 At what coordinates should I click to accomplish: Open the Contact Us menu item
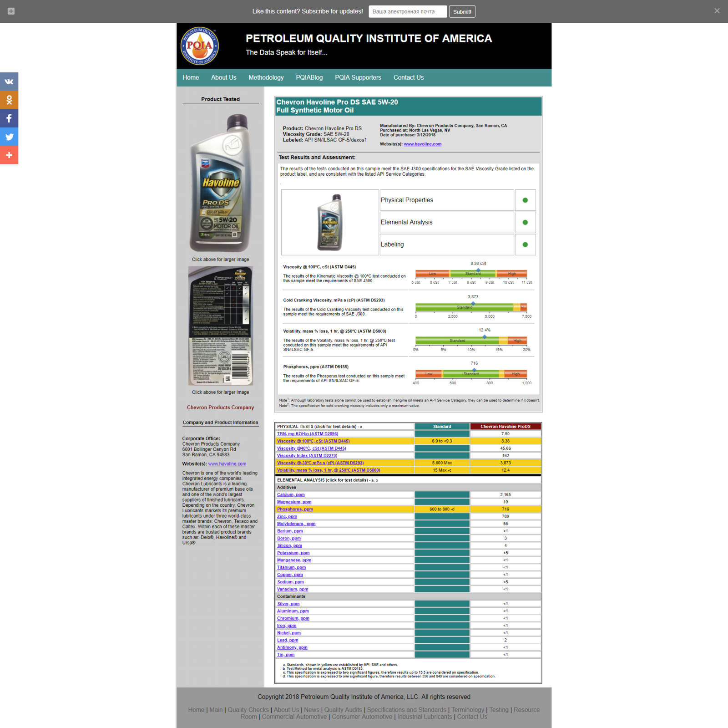(409, 77)
